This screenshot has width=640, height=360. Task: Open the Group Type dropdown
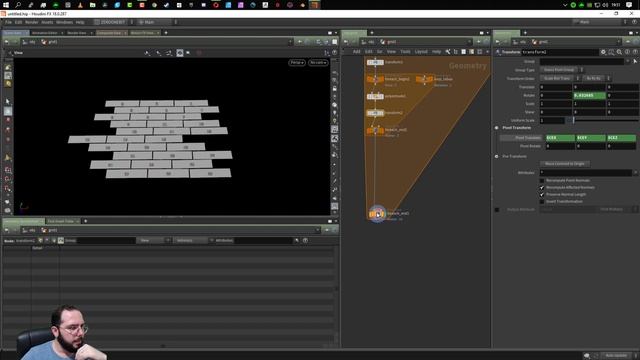coord(562,70)
